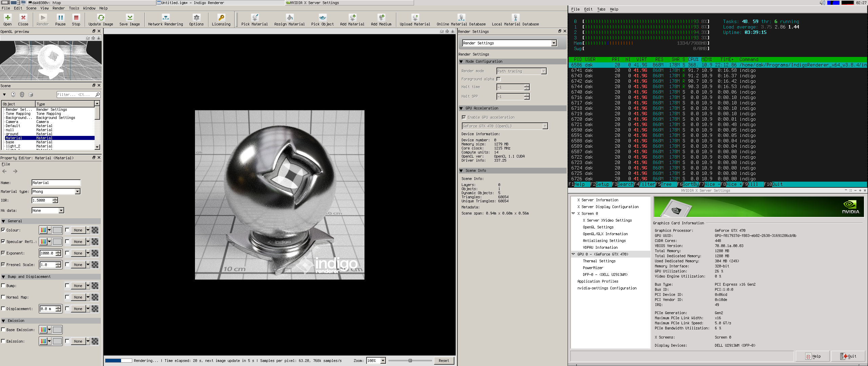This screenshot has height=366, width=868.
Task: Open the Tabs menu in terminal
Action: click(x=601, y=9)
